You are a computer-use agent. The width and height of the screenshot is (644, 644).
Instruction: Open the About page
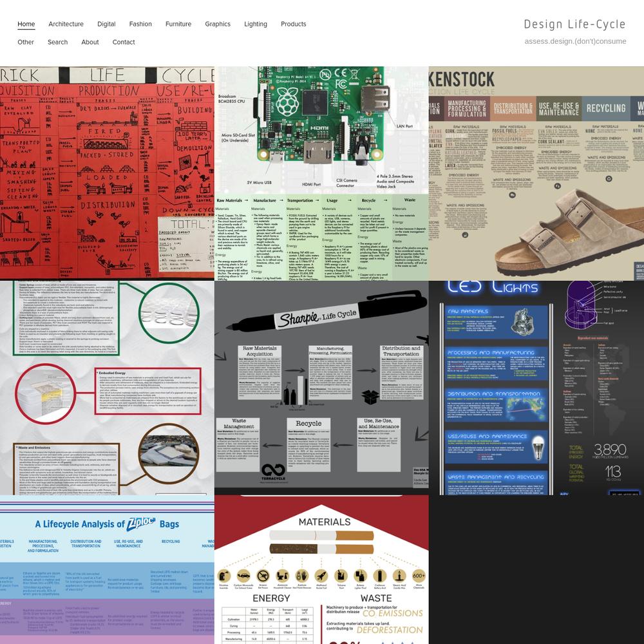pyautogui.click(x=90, y=42)
